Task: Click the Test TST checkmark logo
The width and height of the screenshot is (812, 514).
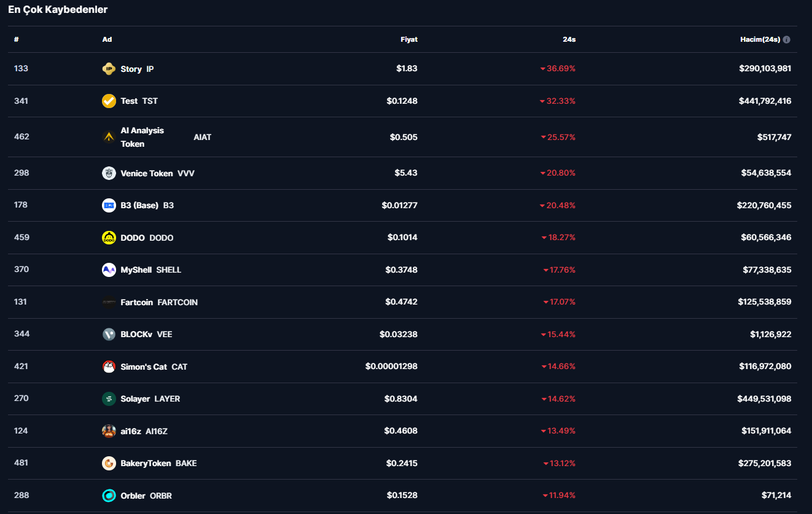Action: tap(109, 101)
